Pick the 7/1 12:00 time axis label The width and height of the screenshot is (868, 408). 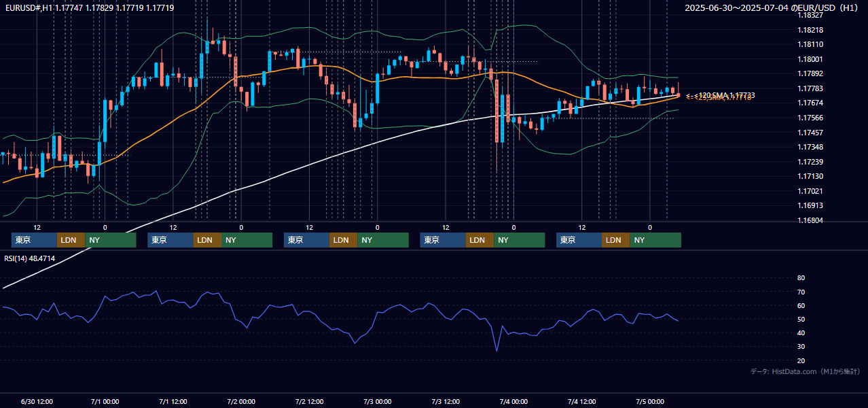tap(173, 401)
